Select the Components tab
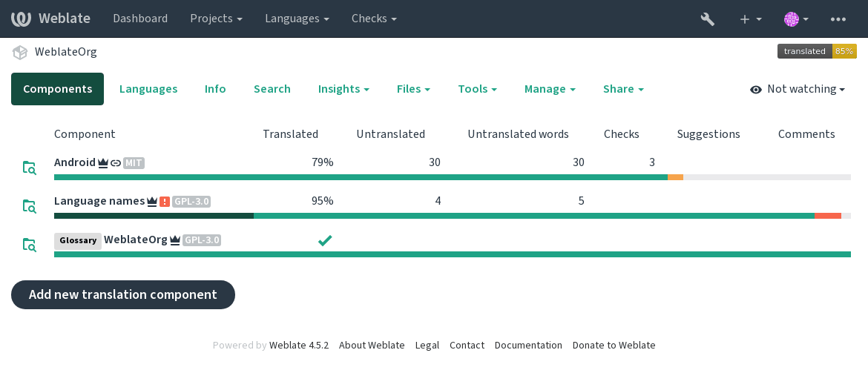The height and width of the screenshot is (373, 868). click(58, 89)
